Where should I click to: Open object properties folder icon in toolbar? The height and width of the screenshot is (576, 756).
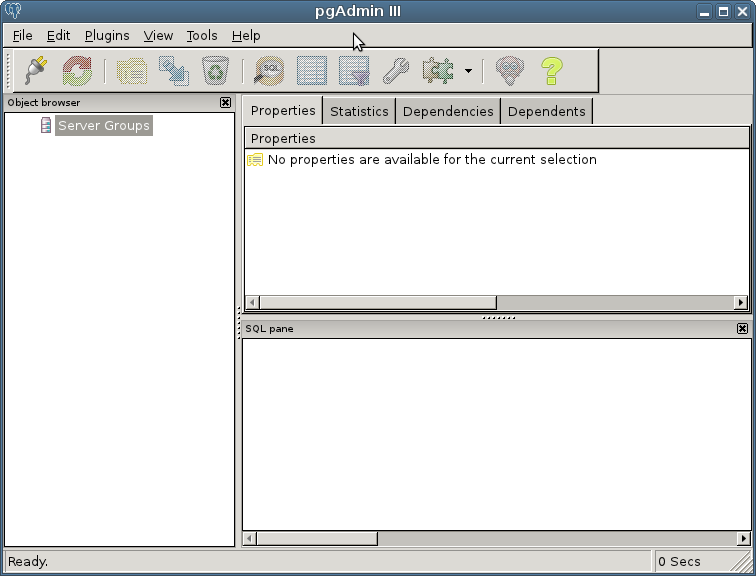132,71
